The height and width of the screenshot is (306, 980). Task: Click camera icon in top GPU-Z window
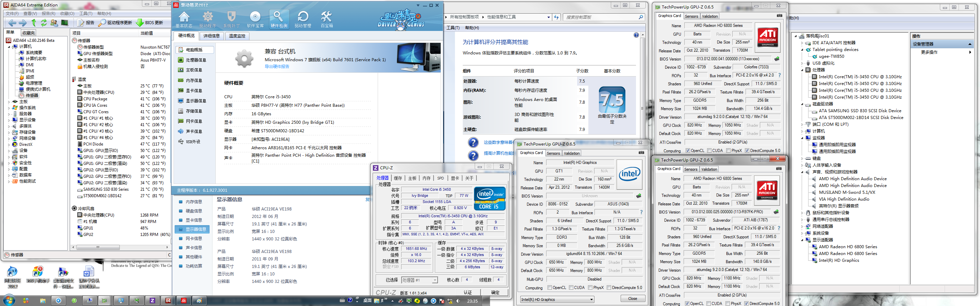pos(780,16)
